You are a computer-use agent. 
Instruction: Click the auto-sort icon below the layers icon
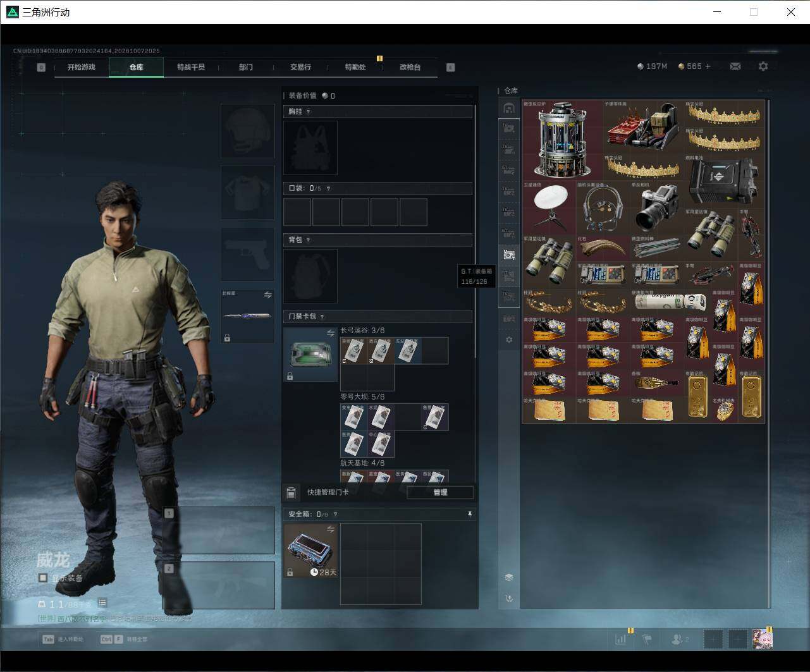[x=509, y=598]
